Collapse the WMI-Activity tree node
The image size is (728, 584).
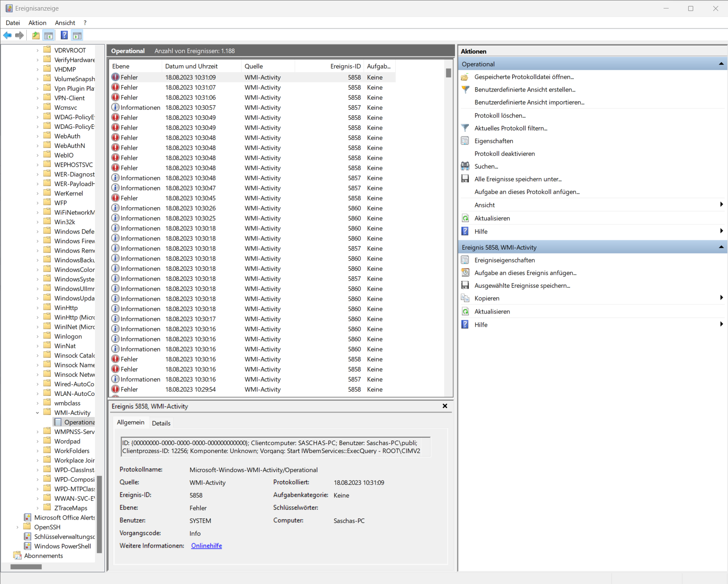point(37,413)
